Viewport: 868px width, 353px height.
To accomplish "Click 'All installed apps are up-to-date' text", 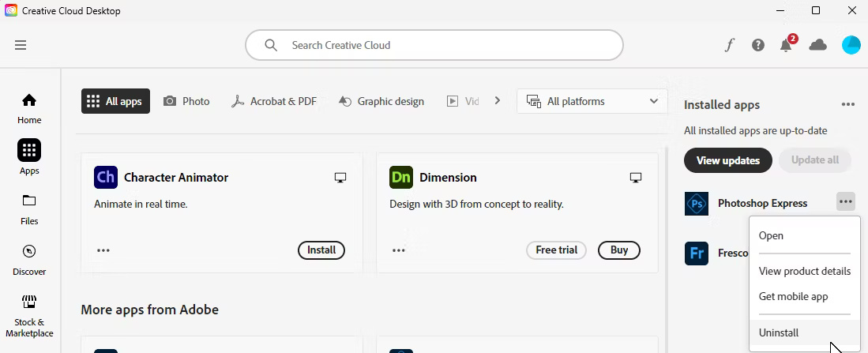I will (x=756, y=131).
